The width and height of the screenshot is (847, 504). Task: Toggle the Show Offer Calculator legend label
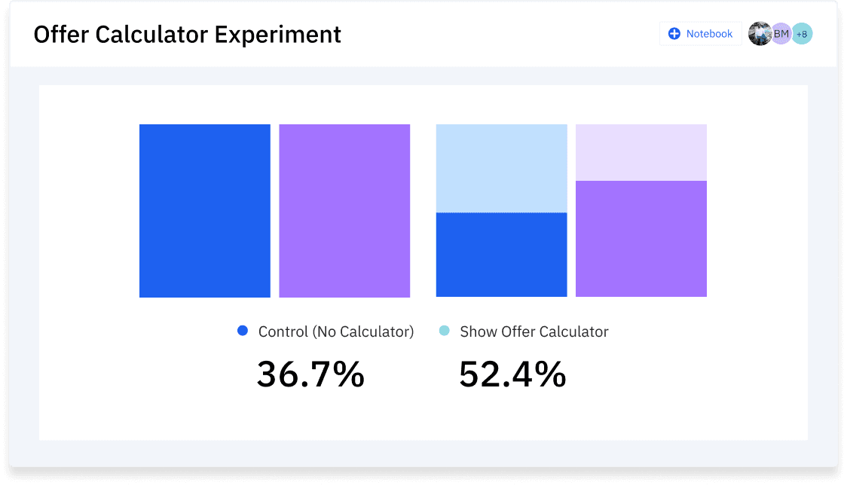tap(534, 331)
